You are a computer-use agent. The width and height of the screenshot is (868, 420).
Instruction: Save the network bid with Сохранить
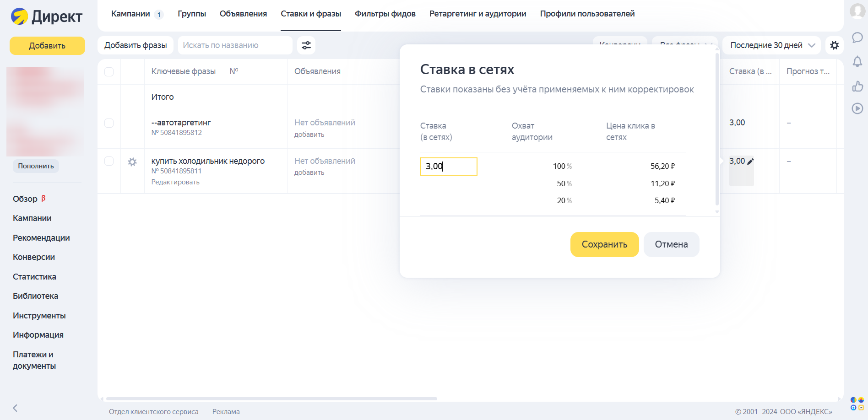click(604, 244)
